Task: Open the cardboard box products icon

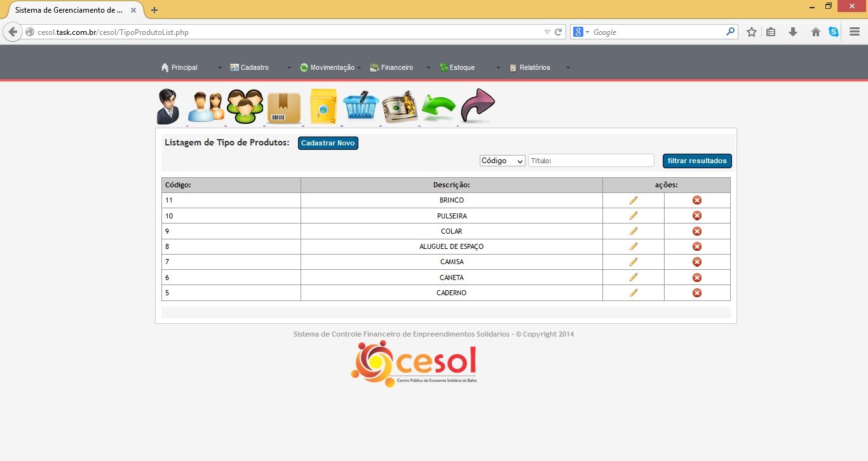Action: [284, 107]
